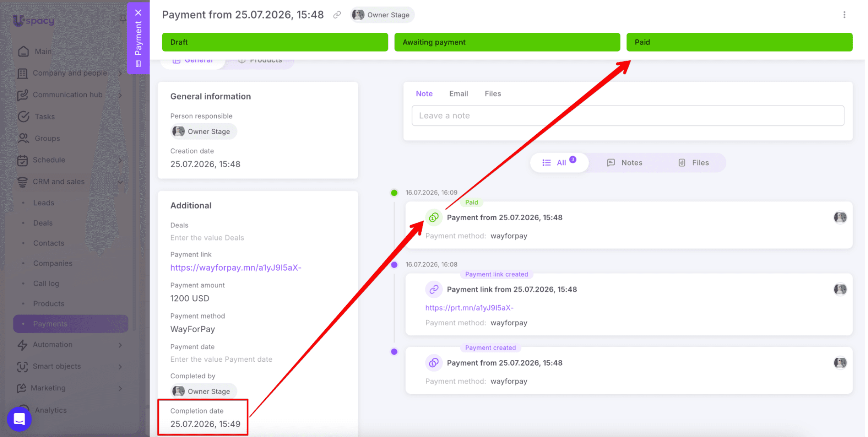
Task: Click the Payment date value field
Action: [221, 359]
